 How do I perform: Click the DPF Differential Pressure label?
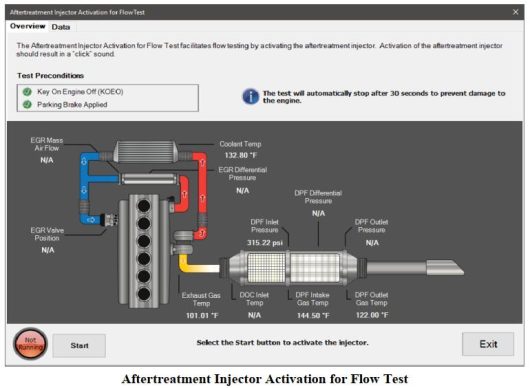pyautogui.click(x=318, y=197)
